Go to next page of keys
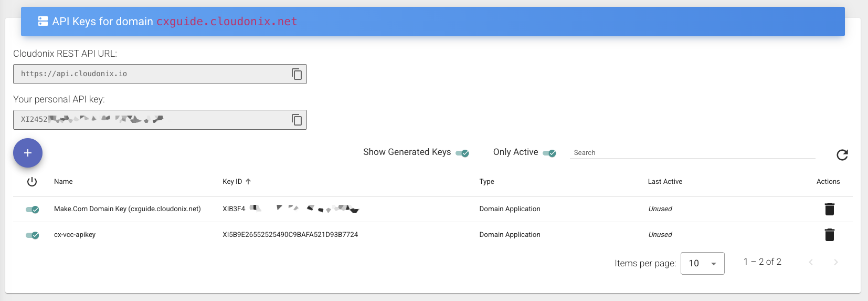This screenshot has height=301, width=868. pyautogui.click(x=835, y=262)
